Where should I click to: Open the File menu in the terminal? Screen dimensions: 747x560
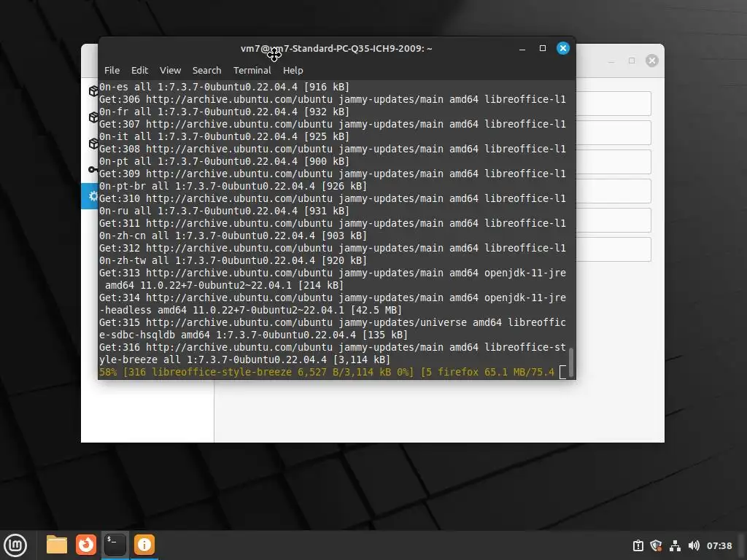click(112, 70)
